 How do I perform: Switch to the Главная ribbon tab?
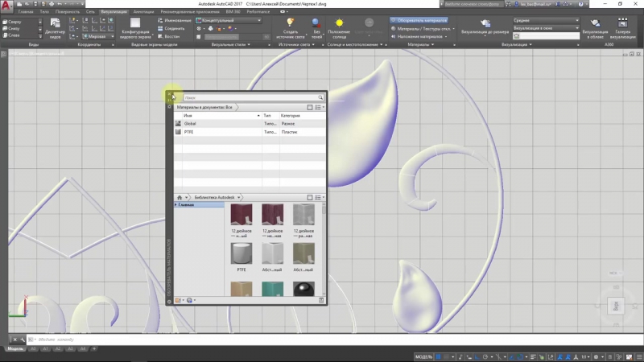click(x=26, y=11)
